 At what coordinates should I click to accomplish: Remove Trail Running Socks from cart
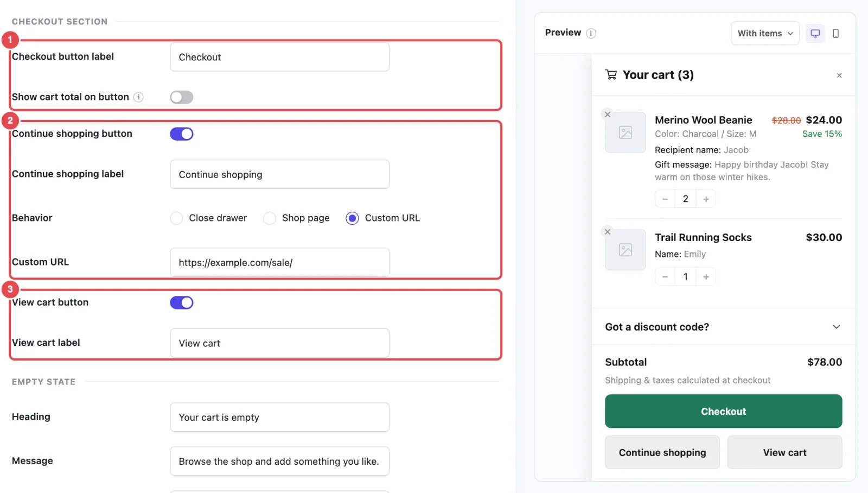(608, 232)
